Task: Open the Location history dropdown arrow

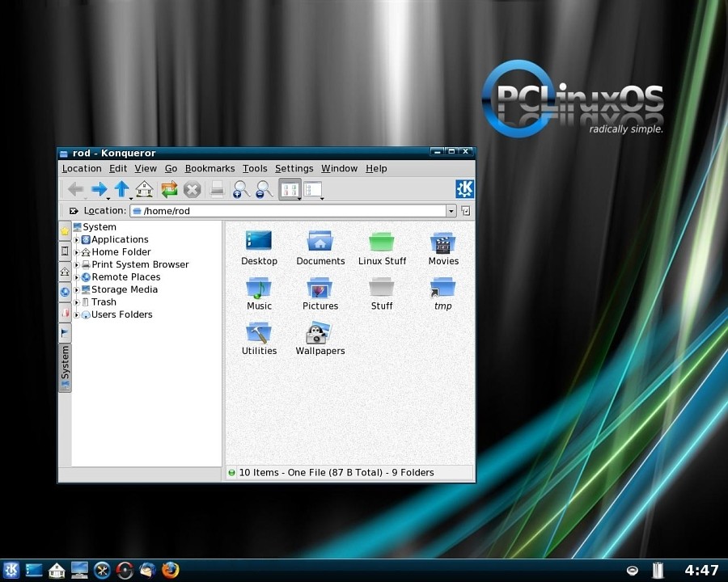Action: [x=451, y=211]
